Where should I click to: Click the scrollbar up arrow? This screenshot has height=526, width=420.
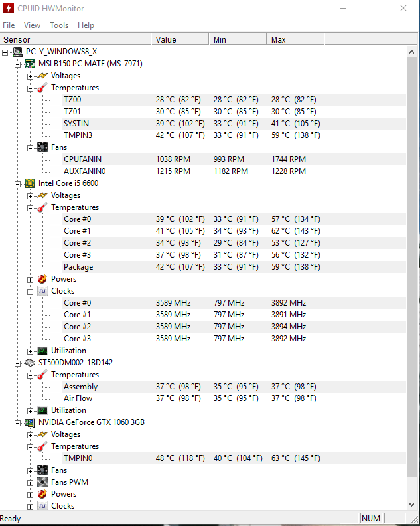(411, 52)
